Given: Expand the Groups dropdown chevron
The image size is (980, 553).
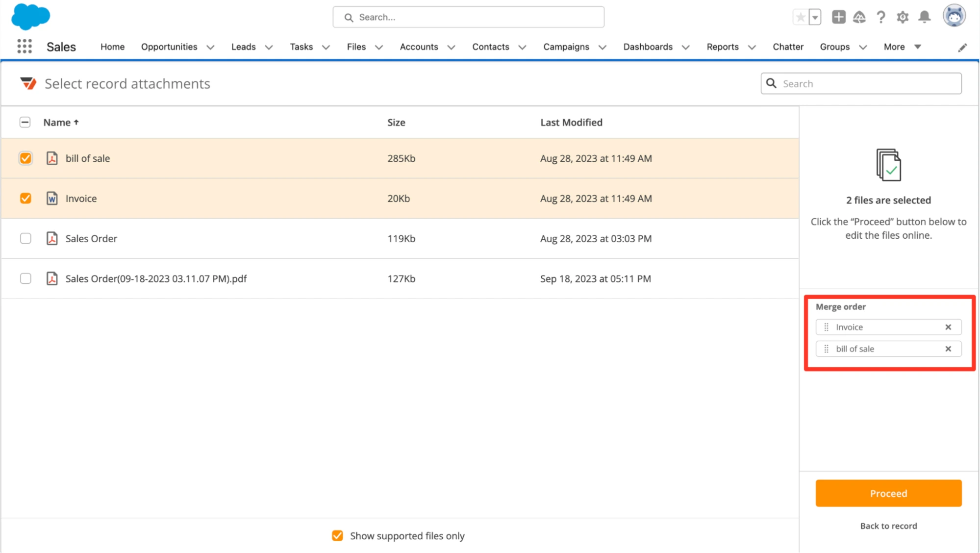Looking at the screenshot, I should tap(863, 48).
